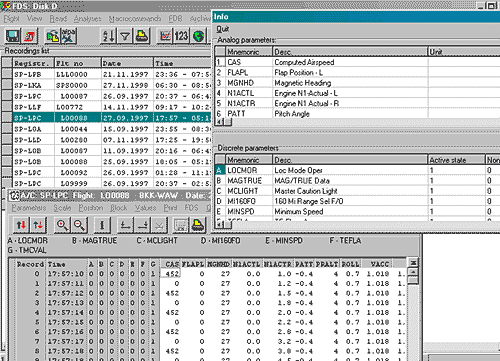This screenshot has width=500, height=361.
Task: Click left arrow of analog parameters scrollbar
Action: point(219,122)
